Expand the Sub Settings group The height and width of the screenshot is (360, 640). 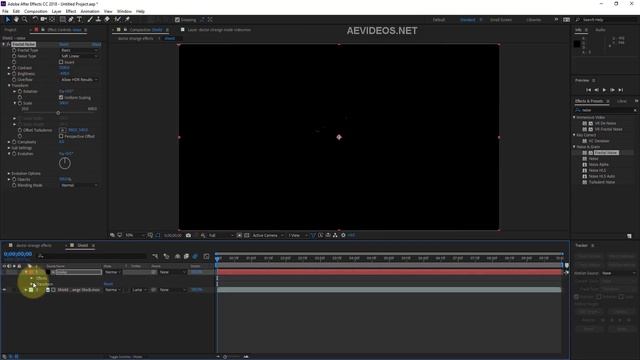click(x=9, y=148)
